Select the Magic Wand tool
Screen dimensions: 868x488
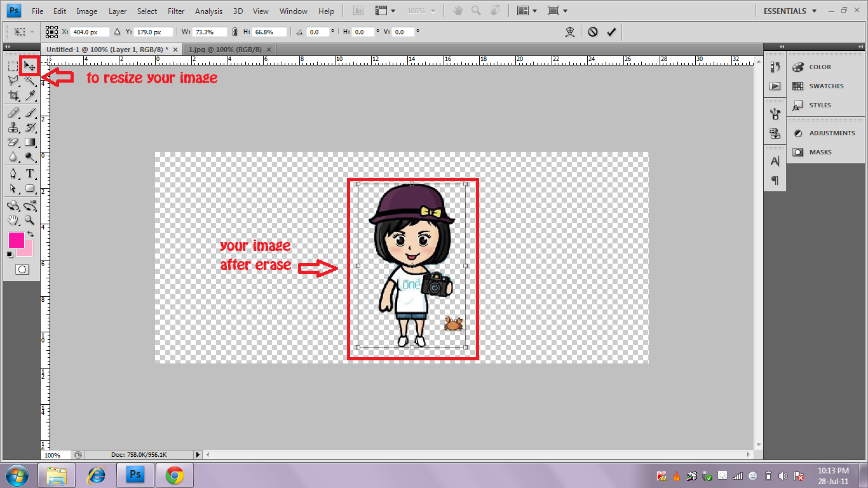[x=29, y=80]
